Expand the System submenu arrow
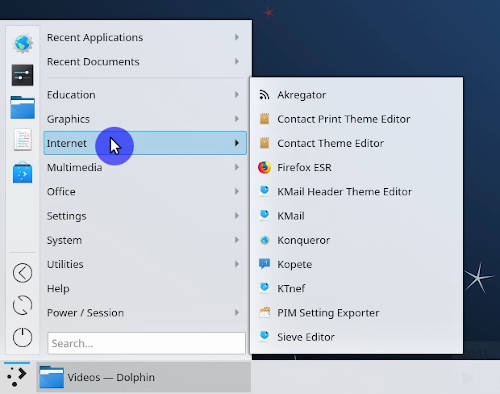This screenshot has width=500, height=394. pos(237,240)
